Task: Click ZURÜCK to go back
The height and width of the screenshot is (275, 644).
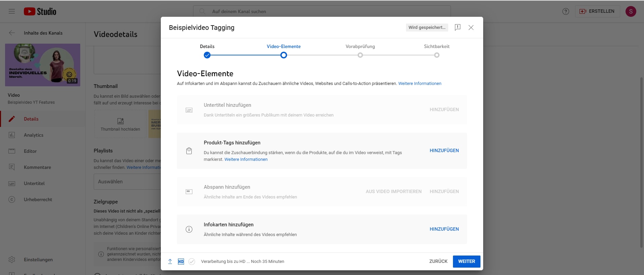Action: pos(438,261)
